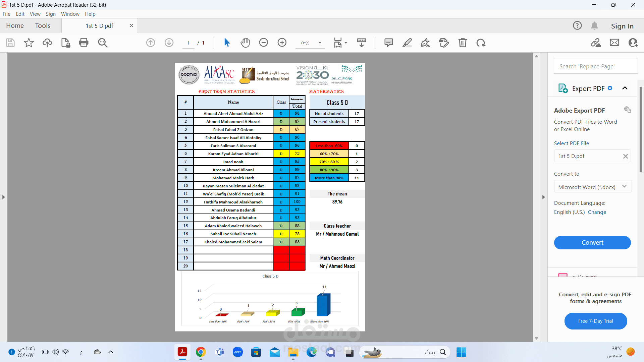Click the convert file icon in toolbar
Viewport: 644px width, 362px height.
coord(66,43)
